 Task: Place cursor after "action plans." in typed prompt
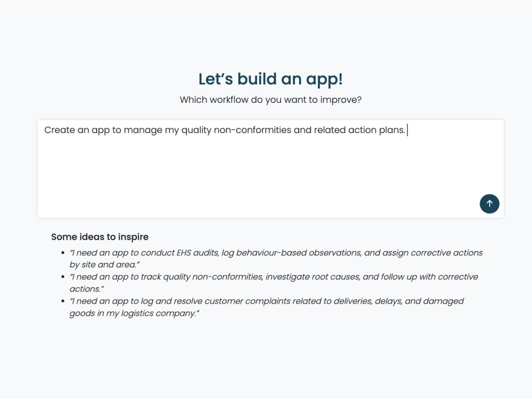tap(406, 130)
